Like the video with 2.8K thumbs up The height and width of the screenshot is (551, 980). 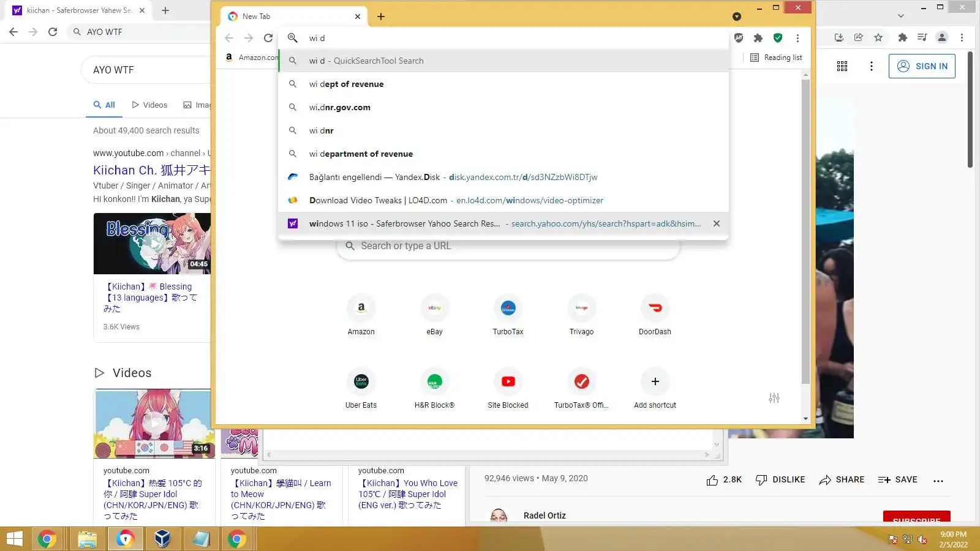(724, 480)
